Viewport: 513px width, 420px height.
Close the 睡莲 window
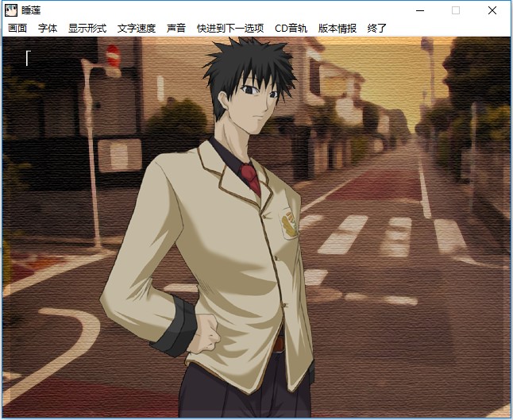coord(492,10)
